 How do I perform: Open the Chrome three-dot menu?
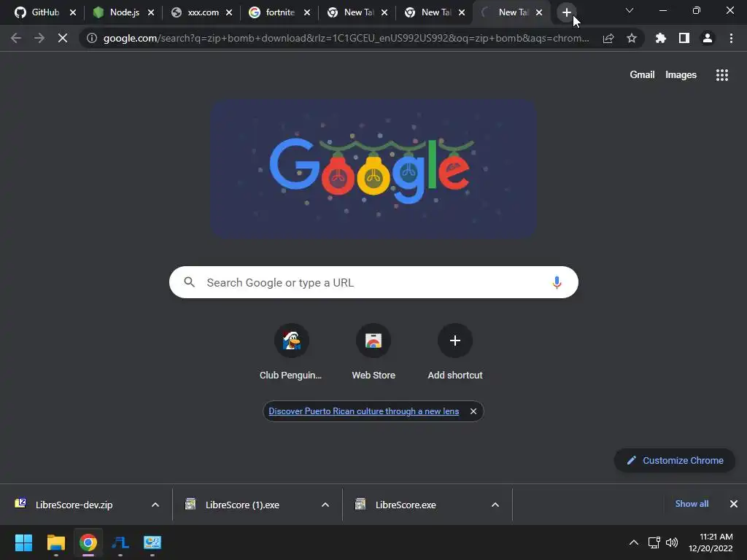point(731,38)
